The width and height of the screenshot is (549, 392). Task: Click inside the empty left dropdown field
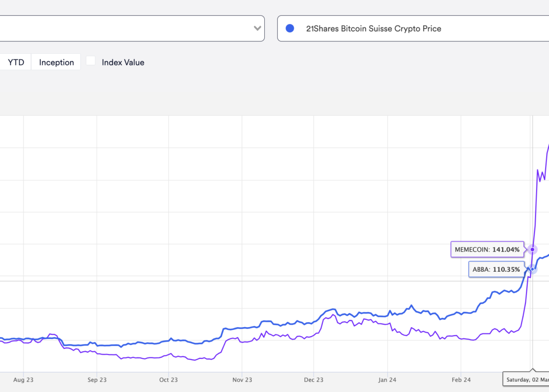tap(120, 28)
